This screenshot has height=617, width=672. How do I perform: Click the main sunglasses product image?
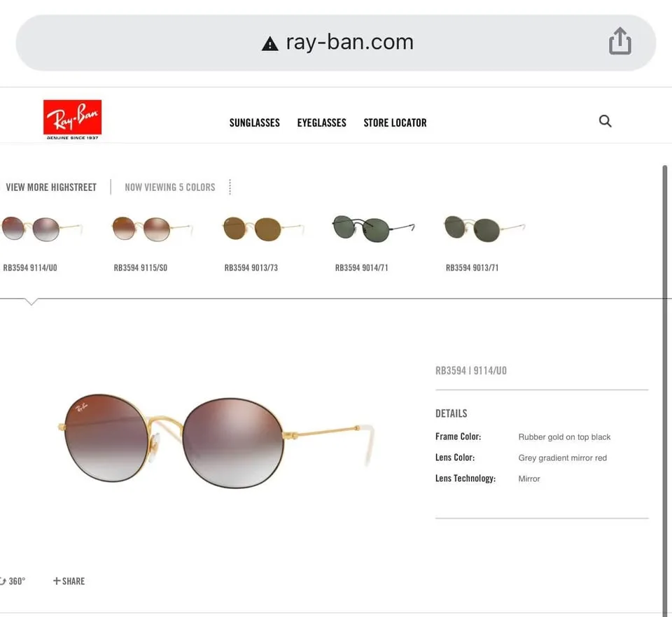click(x=217, y=441)
